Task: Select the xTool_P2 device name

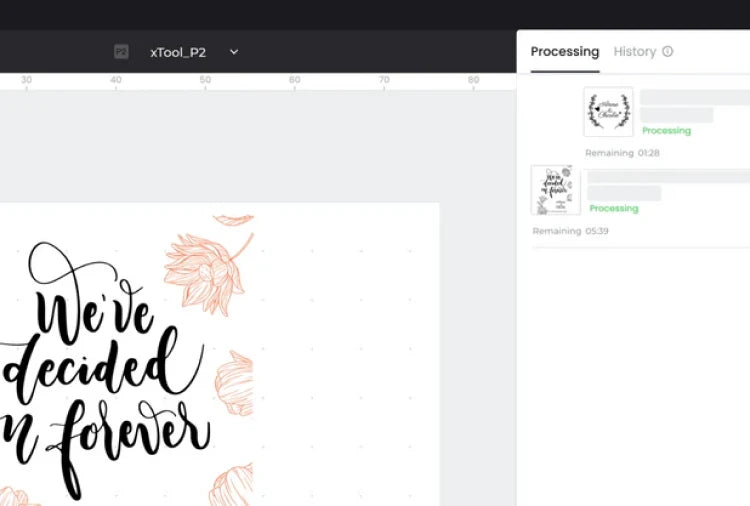Action: [x=177, y=52]
